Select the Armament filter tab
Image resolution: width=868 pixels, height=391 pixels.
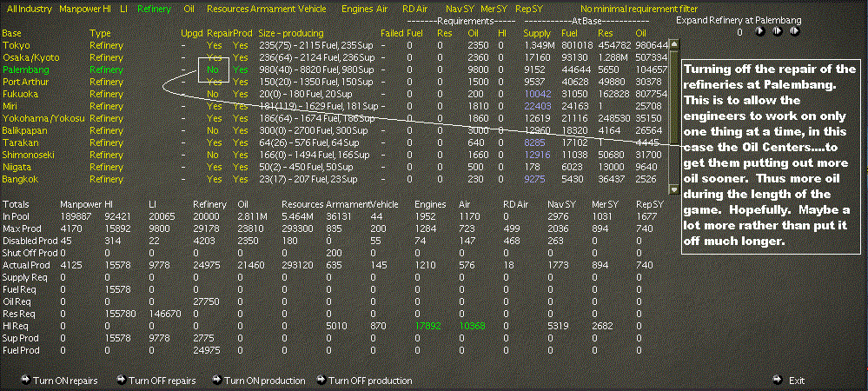273,9
